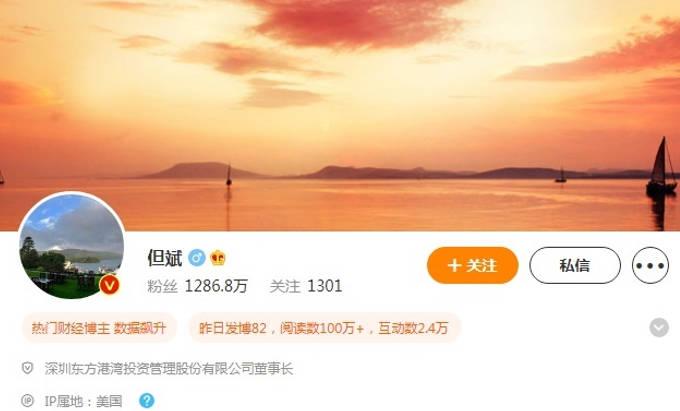Click the plus sign on 关注 button
Image resolution: width=680 pixels, height=411 pixels.
454,265
